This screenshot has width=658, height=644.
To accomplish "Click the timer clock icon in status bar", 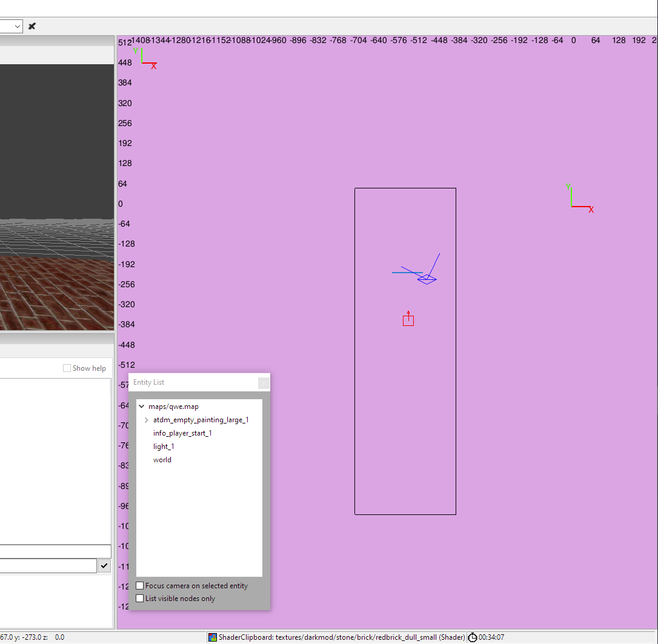I will click(x=473, y=637).
